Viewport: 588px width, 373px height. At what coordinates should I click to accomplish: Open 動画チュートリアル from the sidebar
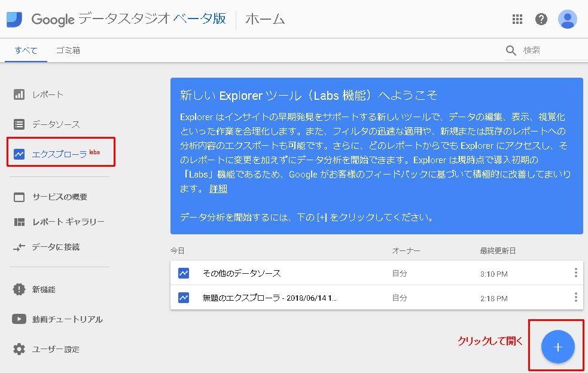point(68,319)
